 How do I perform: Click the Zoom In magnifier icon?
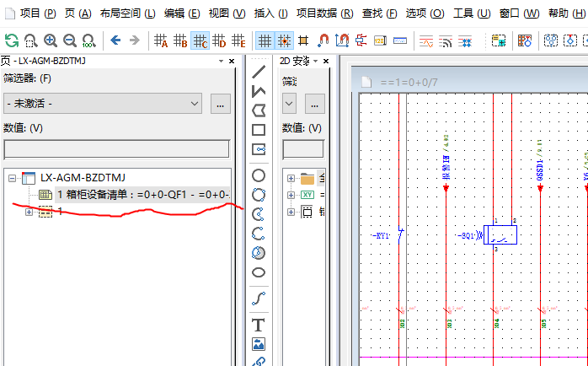pos(51,40)
